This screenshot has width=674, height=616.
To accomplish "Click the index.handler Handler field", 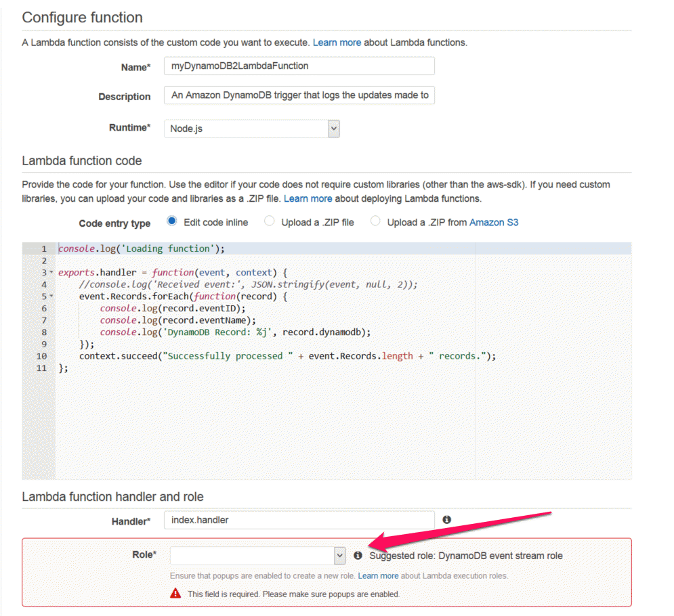I will (x=299, y=520).
